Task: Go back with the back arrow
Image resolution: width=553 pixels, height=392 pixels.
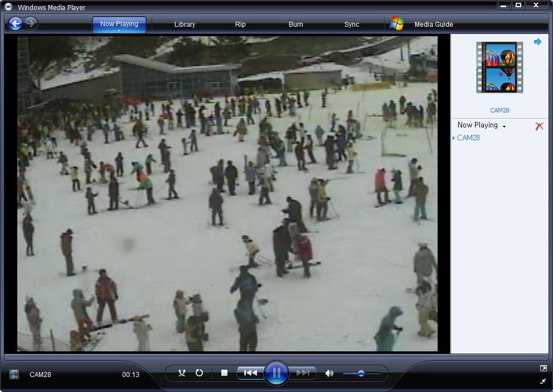Action: tap(16, 23)
